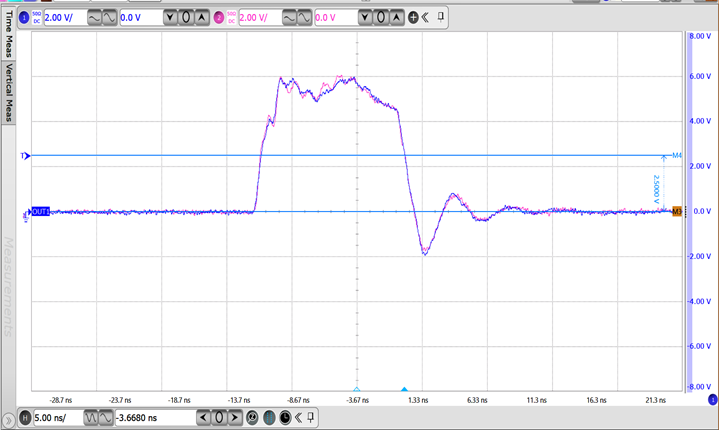Select the orange M3 marker label
The height and width of the screenshot is (430, 719).
pos(677,211)
